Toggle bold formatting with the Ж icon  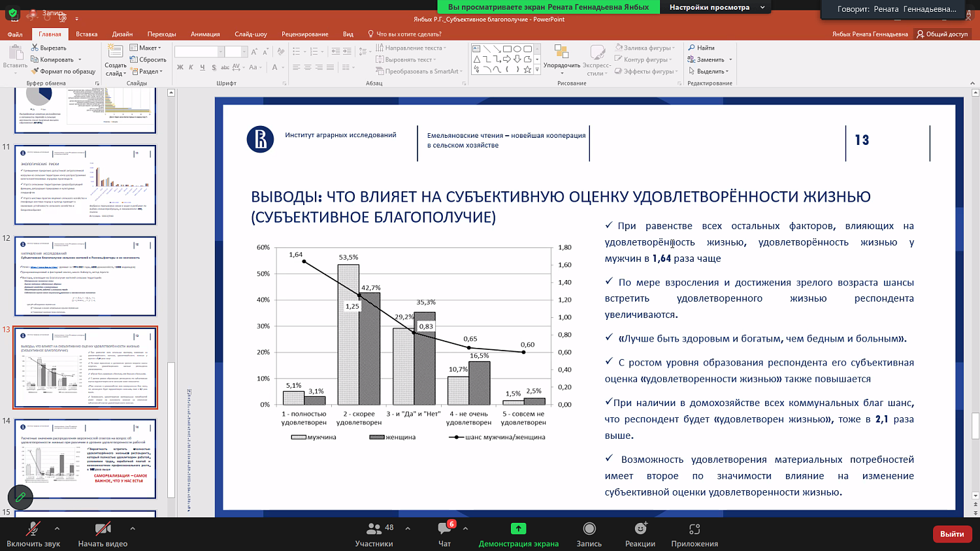coord(180,67)
